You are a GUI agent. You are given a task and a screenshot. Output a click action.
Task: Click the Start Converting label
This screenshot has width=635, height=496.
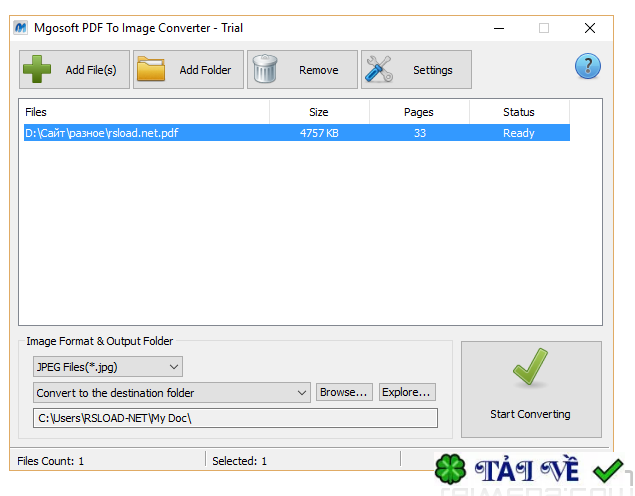[530, 414]
